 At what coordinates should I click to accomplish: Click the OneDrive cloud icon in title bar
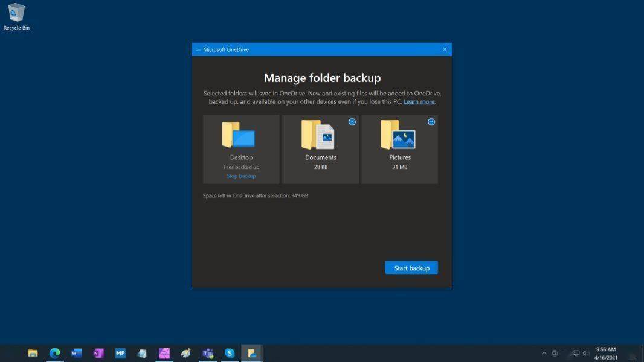pyautogui.click(x=198, y=50)
